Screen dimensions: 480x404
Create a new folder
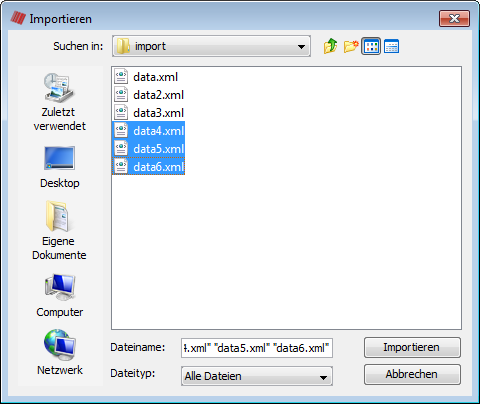[x=351, y=46]
